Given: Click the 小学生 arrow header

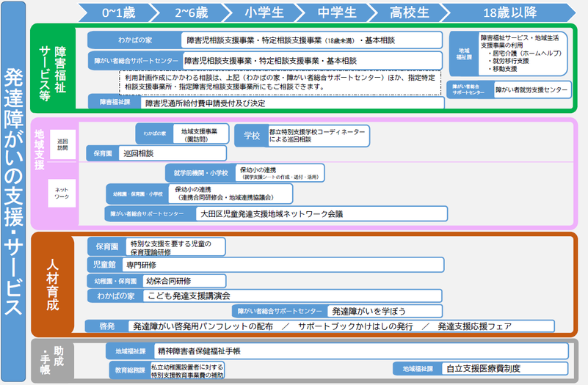Looking at the screenshot, I should pos(264,12).
